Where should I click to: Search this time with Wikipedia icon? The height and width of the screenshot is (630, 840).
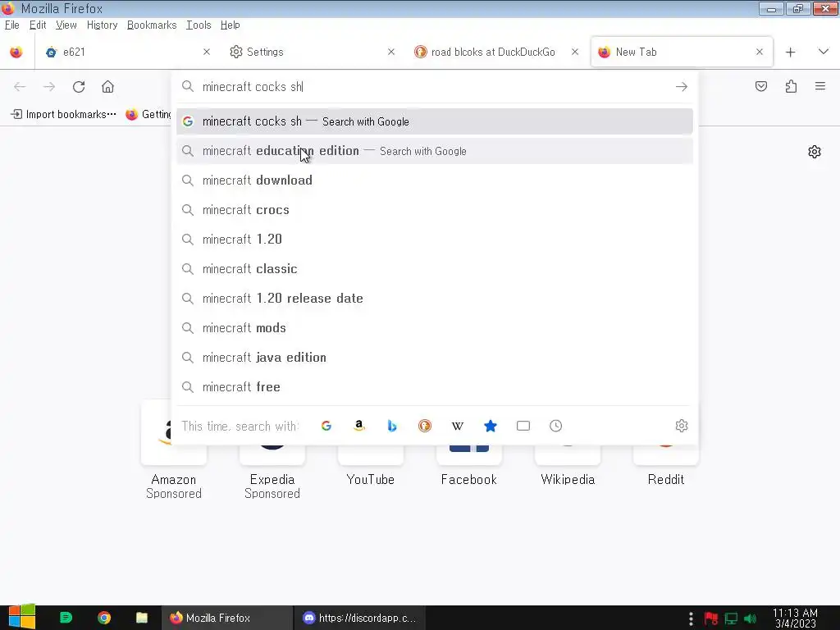point(458,426)
